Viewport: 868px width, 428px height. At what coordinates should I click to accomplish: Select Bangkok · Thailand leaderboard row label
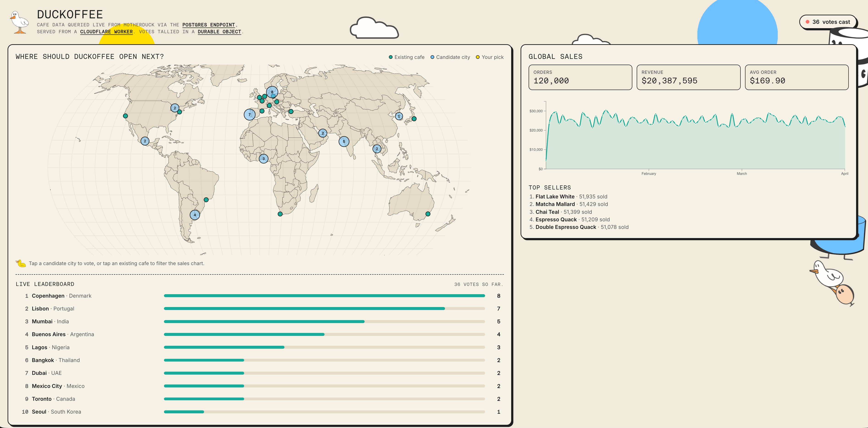pyautogui.click(x=56, y=360)
